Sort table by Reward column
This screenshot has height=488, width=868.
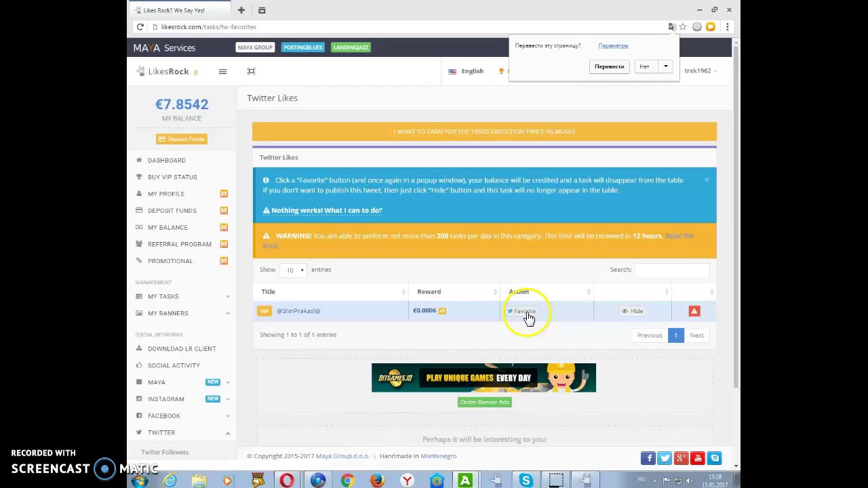click(x=454, y=291)
